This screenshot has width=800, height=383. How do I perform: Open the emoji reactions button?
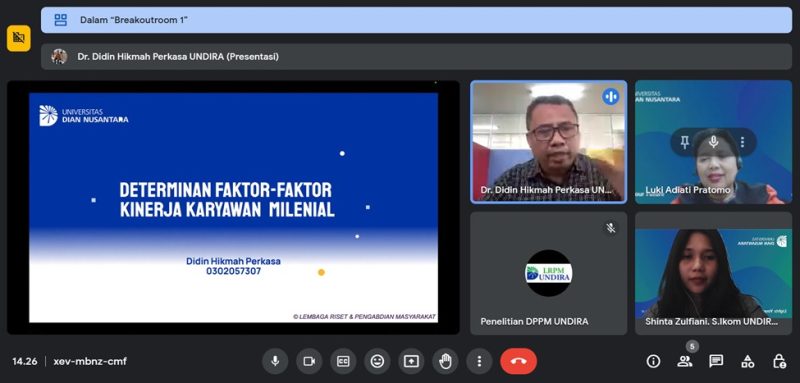coord(377,361)
